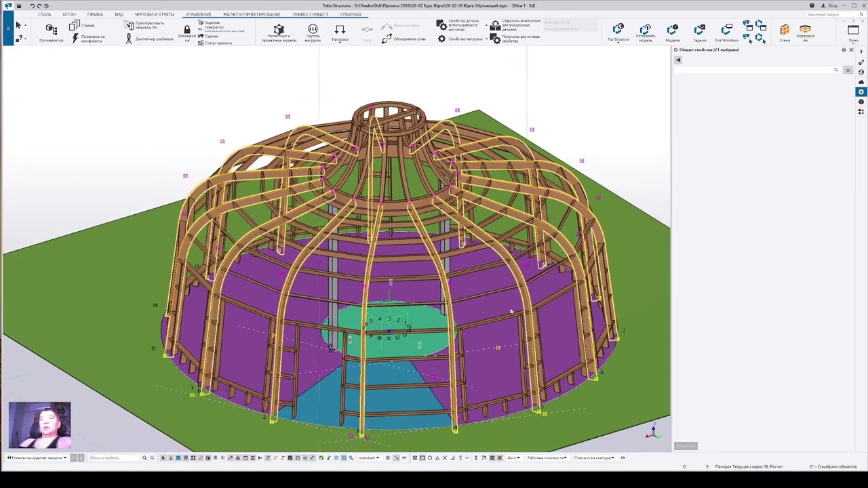Click Поиск в модели field
This screenshot has width=868, height=488.
point(114,457)
